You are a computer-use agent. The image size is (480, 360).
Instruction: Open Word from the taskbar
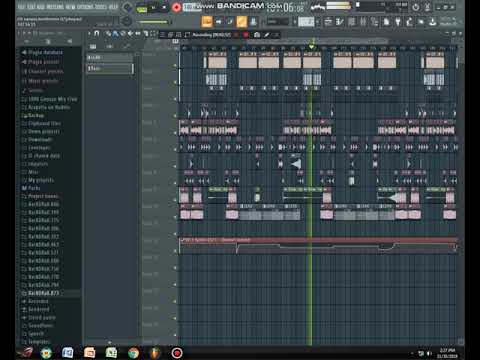[x=68, y=353]
